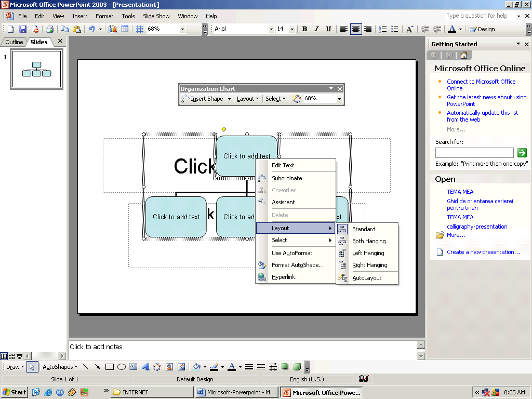Increase font size with the A icon

(409, 29)
